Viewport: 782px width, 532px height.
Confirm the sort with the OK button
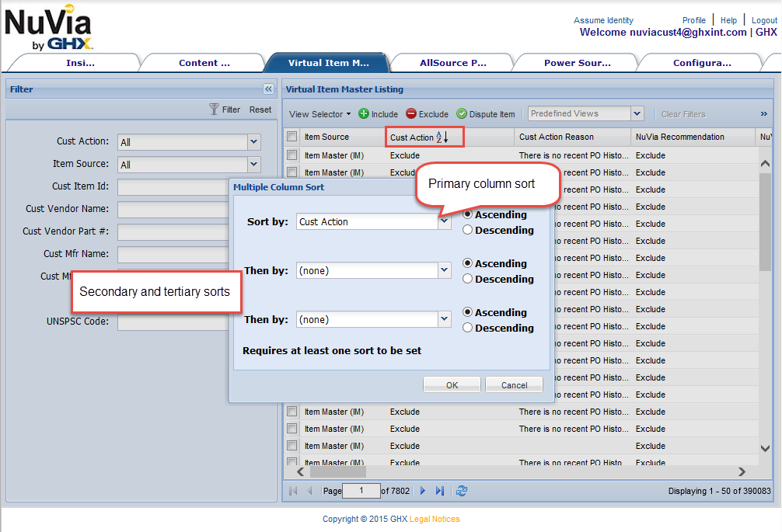coord(452,384)
